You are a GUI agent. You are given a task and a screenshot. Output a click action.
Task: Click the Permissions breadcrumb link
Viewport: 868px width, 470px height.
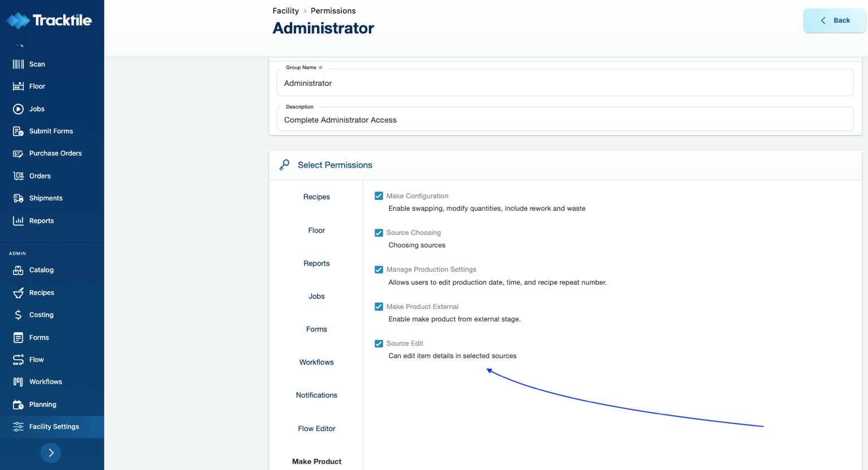pyautogui.click(x=333, y=11)
